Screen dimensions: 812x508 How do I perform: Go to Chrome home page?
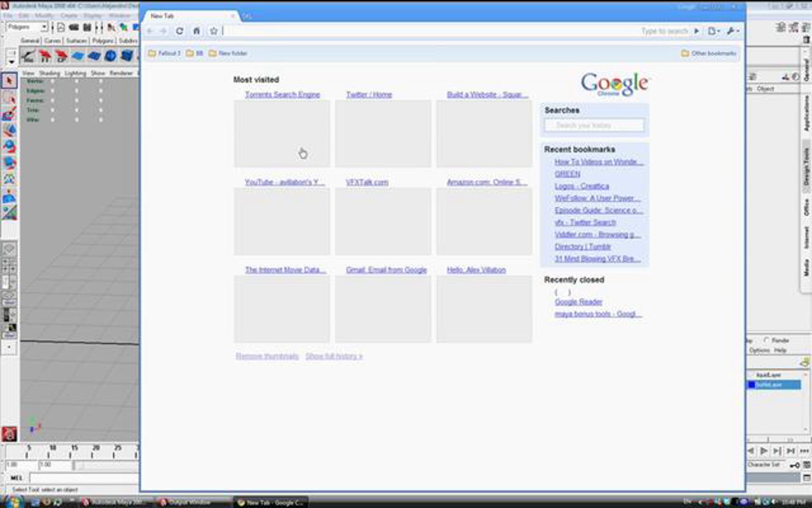click(x=197, y=31)
